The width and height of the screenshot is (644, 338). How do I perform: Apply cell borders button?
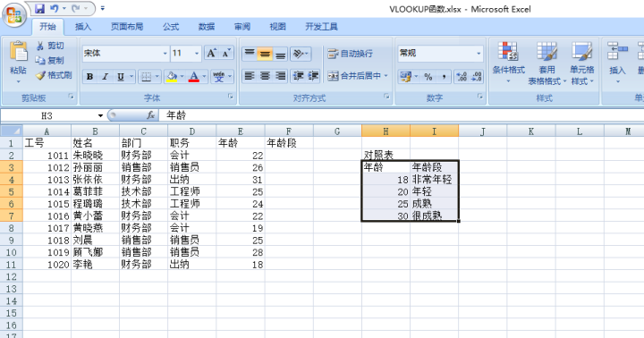[146, 77]
